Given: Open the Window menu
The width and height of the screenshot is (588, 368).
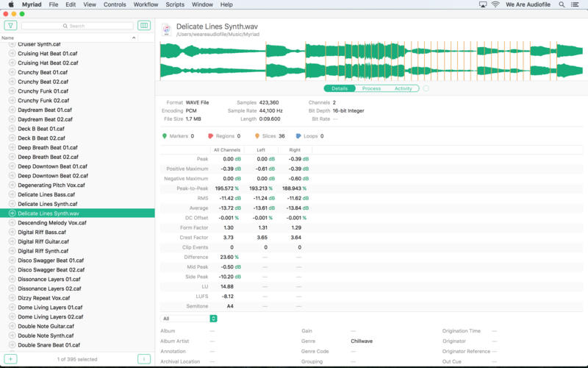Looking at the screenshot, I should click(x=202, y=4).
